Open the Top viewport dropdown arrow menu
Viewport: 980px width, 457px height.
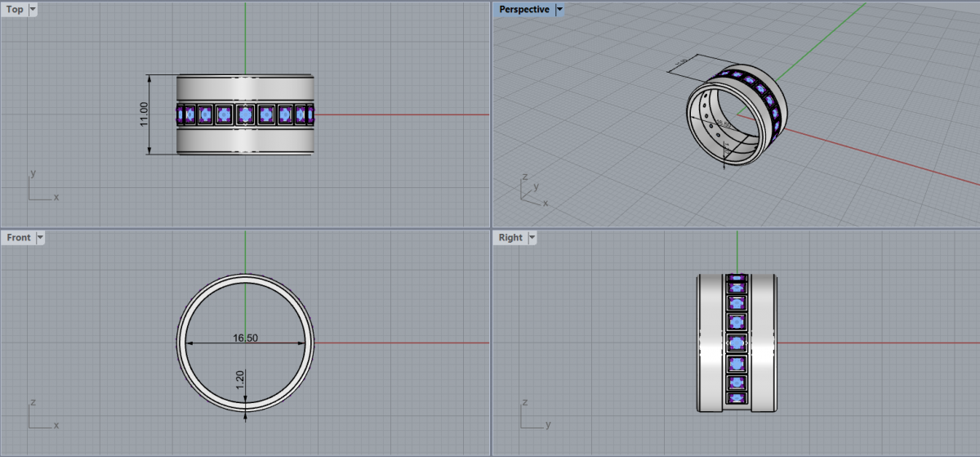(x=33, y=10)
